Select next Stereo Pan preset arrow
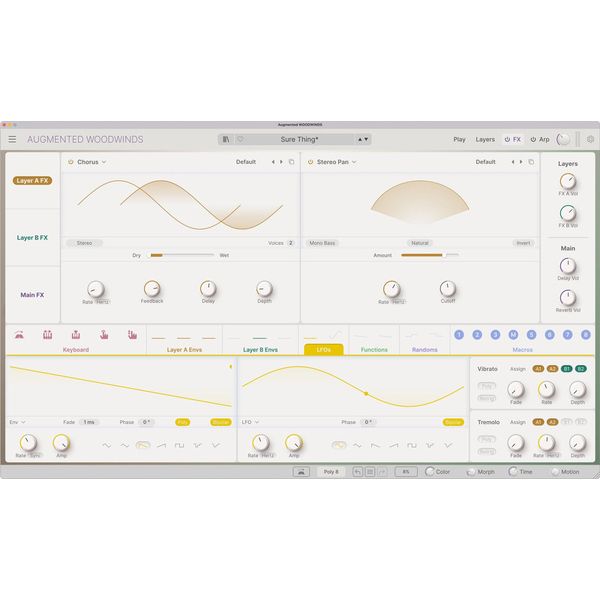This screenshot has width=600, height=600. tap(521, 162)
